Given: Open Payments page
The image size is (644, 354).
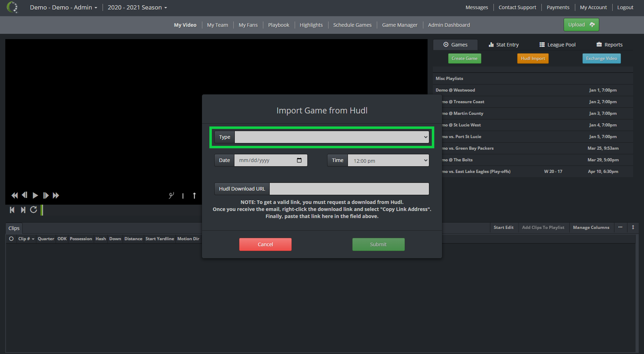Looking at the screenshot, I should [558, 7].
